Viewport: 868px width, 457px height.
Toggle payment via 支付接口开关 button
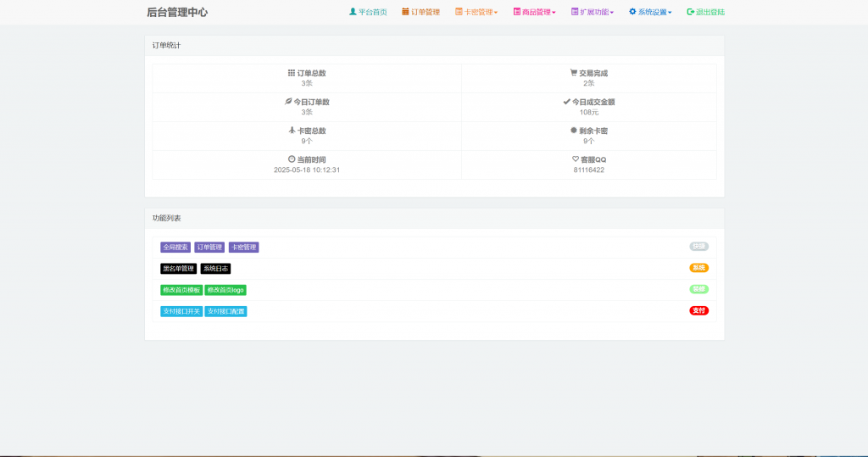point(181,311)
